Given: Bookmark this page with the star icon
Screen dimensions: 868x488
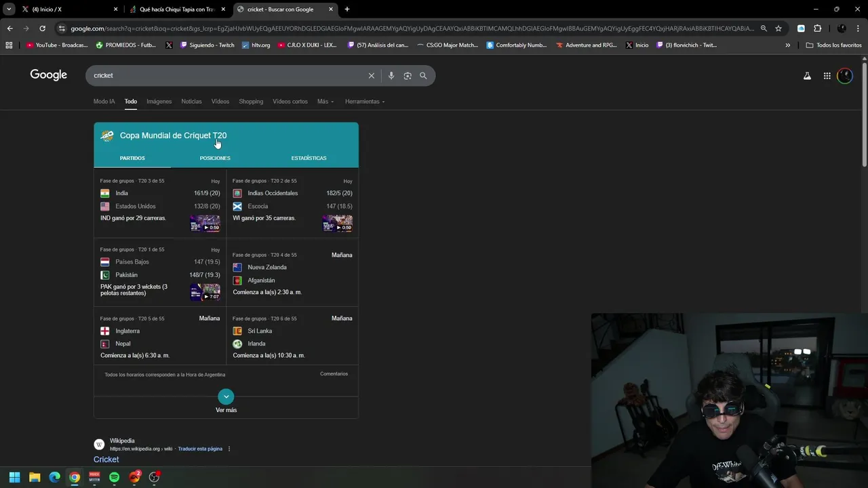Looking at the screenshot, I should [x=778, y=28].
